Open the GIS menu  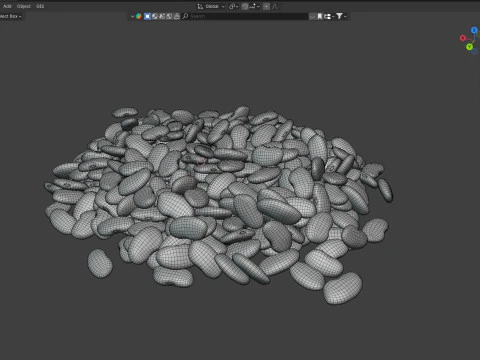pos(40,6)
